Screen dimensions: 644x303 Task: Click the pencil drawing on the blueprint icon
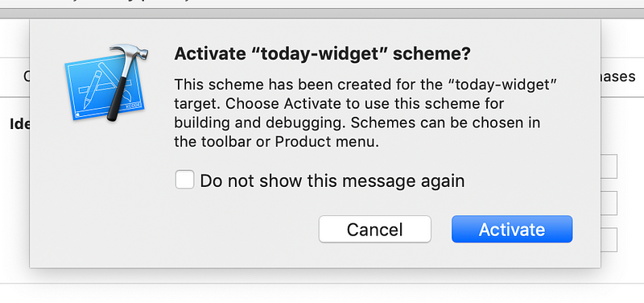[92, 89]
